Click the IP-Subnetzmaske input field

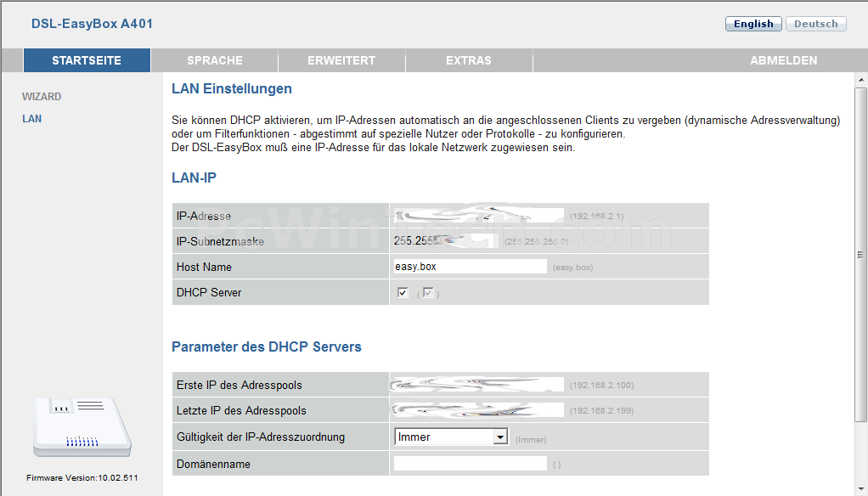[x=446, y=241]
